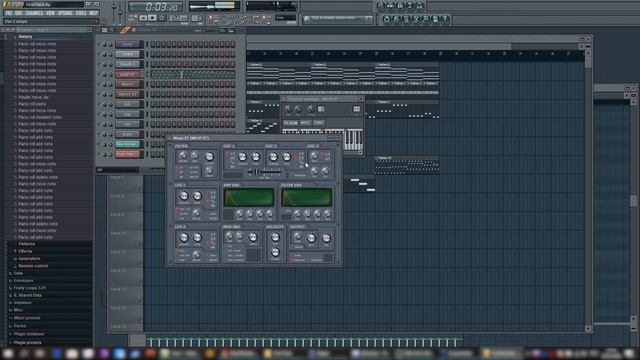The height and width of the screenshot is (360, 640).
Task: Expand the Patterns folder in browser
Action: (26, 244)
